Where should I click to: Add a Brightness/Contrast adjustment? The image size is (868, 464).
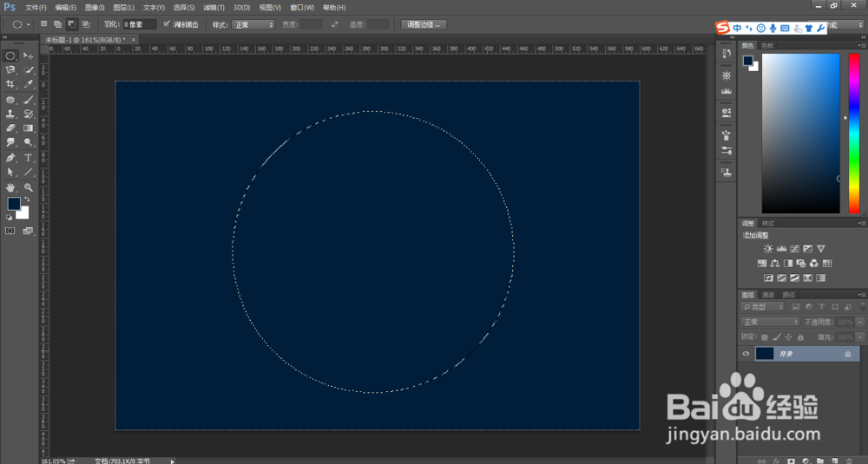[x=768, y=249]
